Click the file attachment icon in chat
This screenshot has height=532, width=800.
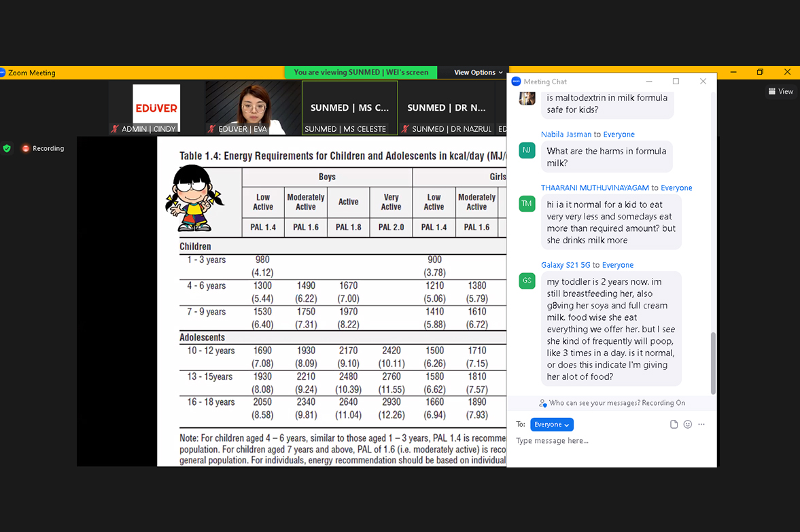pos(674,425)
